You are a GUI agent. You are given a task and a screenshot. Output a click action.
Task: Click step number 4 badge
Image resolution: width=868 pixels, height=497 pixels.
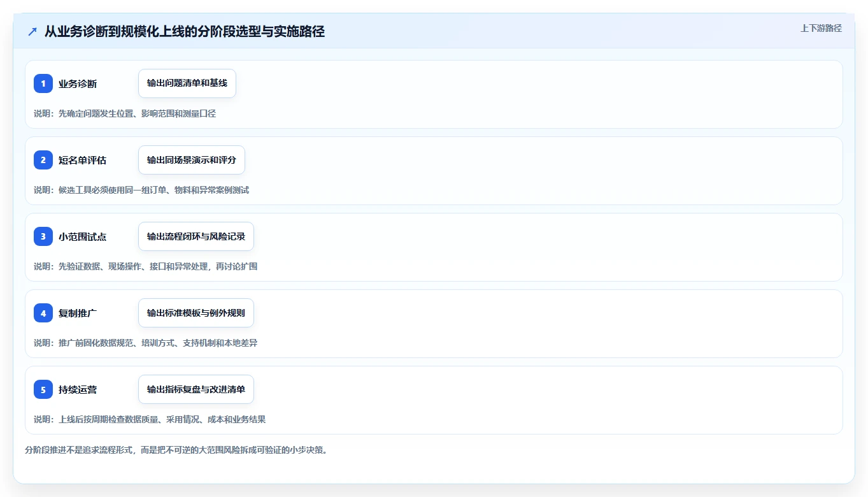tap(43, 313)
